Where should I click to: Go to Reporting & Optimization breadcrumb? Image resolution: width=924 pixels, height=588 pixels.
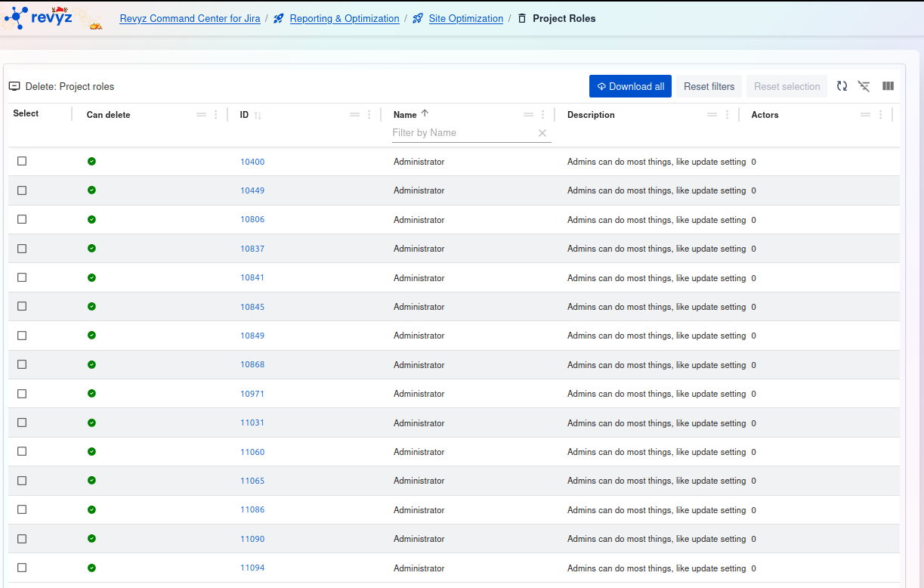(344, 19)
